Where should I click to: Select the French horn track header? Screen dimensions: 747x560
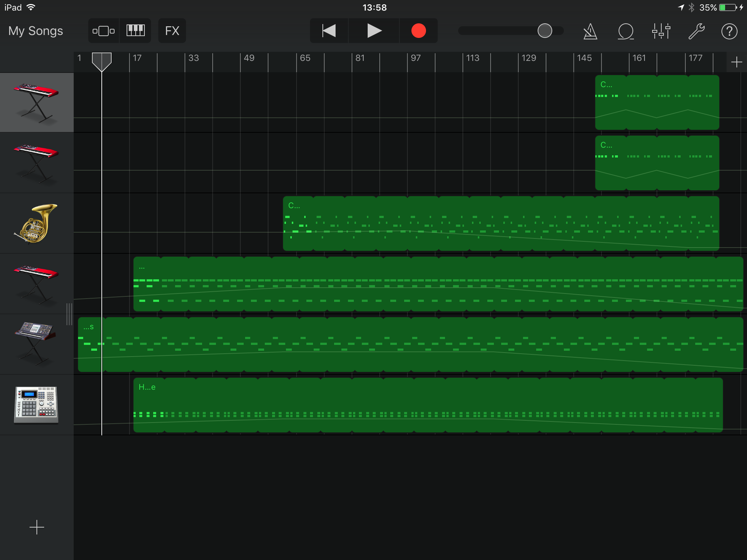tap(36, 223)
